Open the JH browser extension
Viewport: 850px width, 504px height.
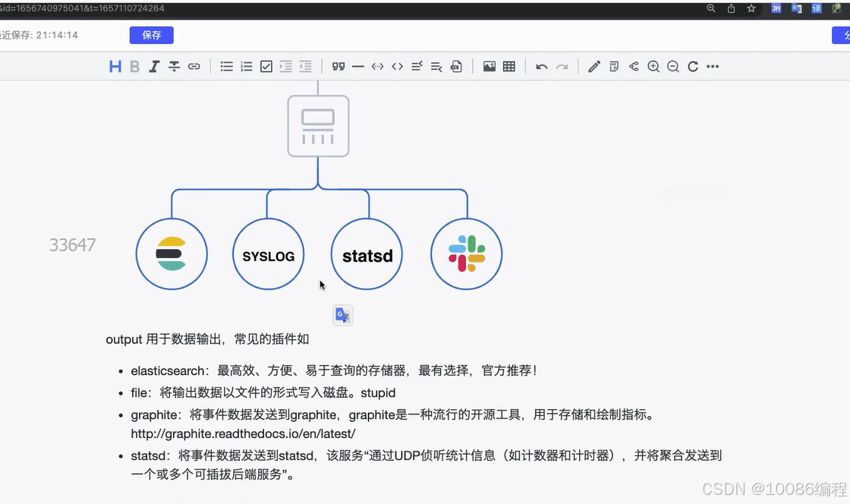pos(776,8)
